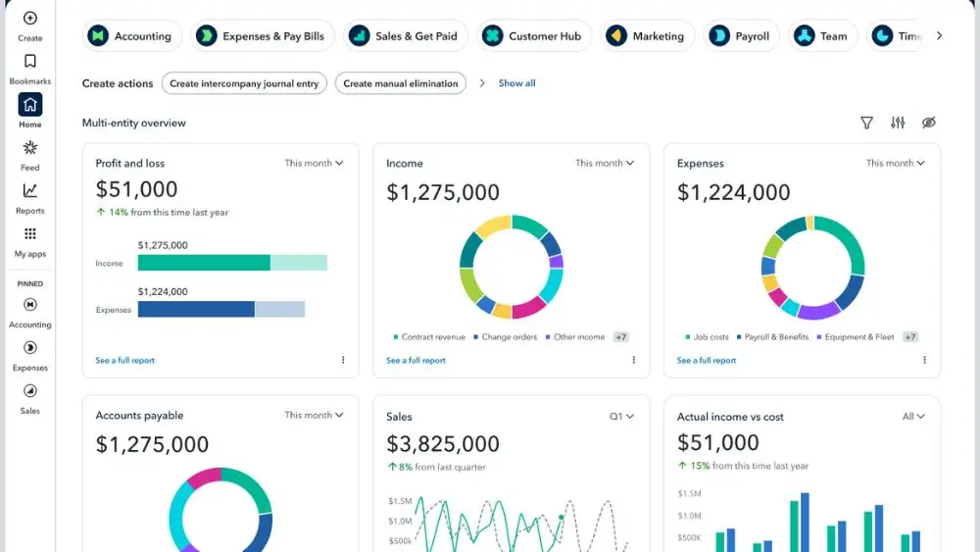Open Income See a full report link

[x=416, y=360]
